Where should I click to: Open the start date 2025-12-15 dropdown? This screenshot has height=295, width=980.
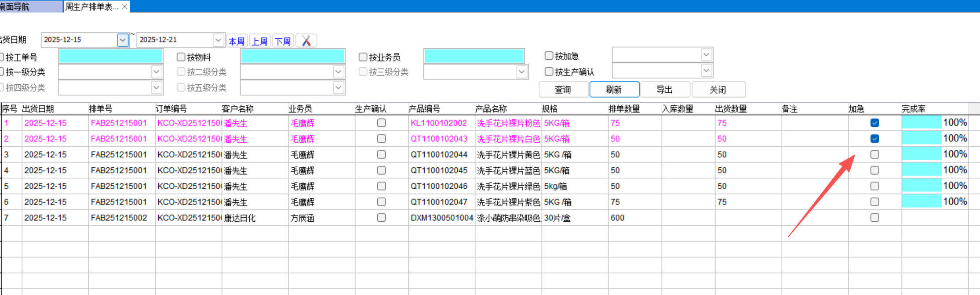point(123,40)
